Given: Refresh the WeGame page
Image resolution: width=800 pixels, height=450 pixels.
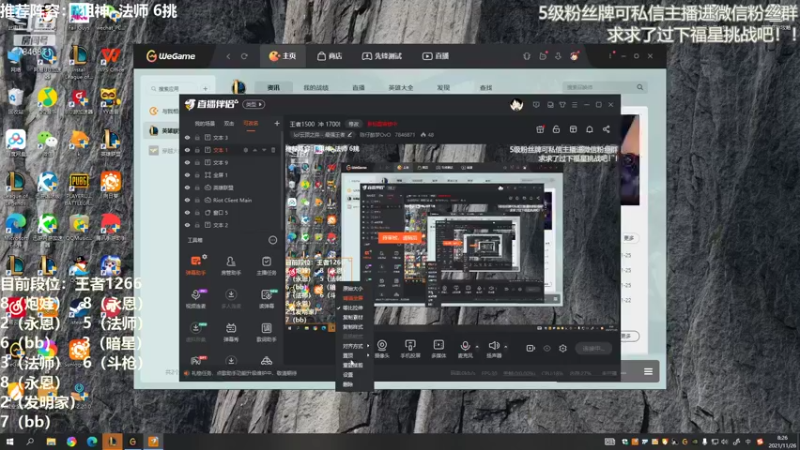Looking at the screenshot, I should (244, 56).
